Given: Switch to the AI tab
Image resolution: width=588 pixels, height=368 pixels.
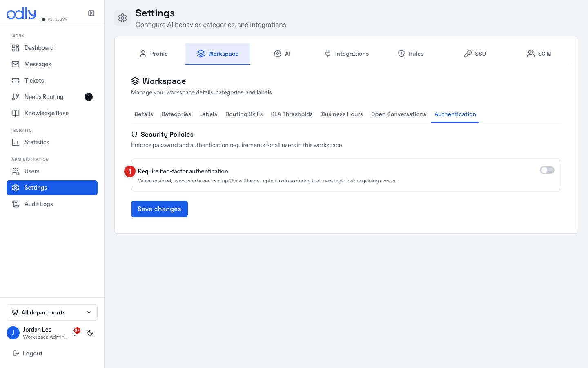Looking at the screenshot, I should pos(282,54).
